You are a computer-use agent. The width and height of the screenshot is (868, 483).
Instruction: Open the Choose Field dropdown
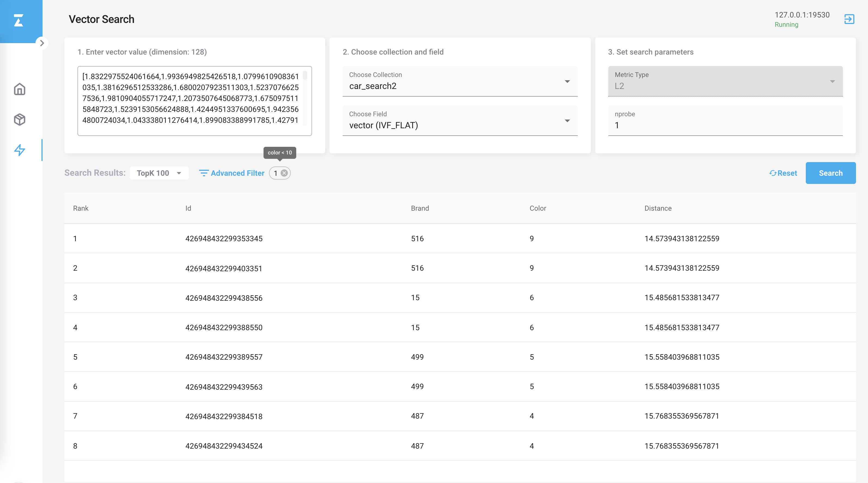tap(460, 121)
